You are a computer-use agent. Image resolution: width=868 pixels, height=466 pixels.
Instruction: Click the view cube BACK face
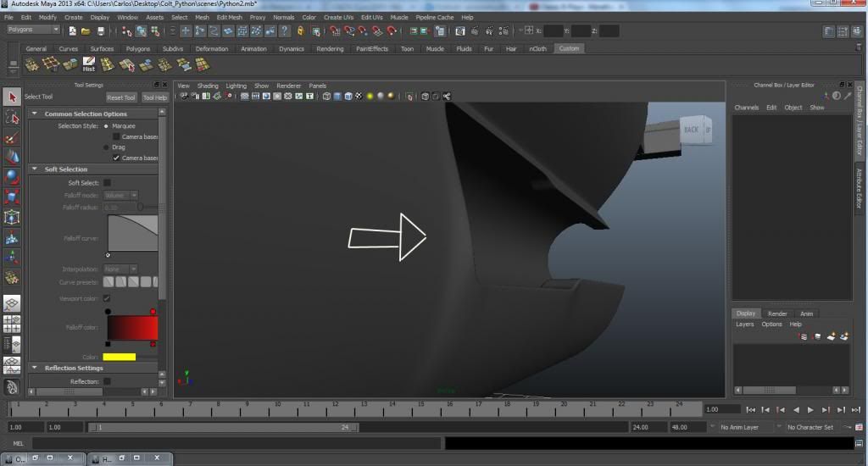pyautogui.click(x=691, y=130)
